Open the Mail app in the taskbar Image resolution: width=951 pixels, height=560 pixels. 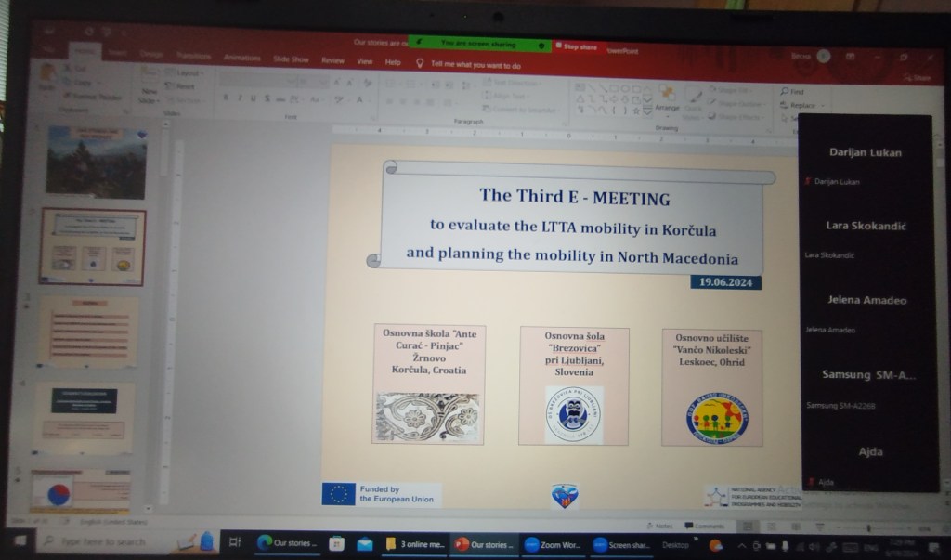[365, 543]
